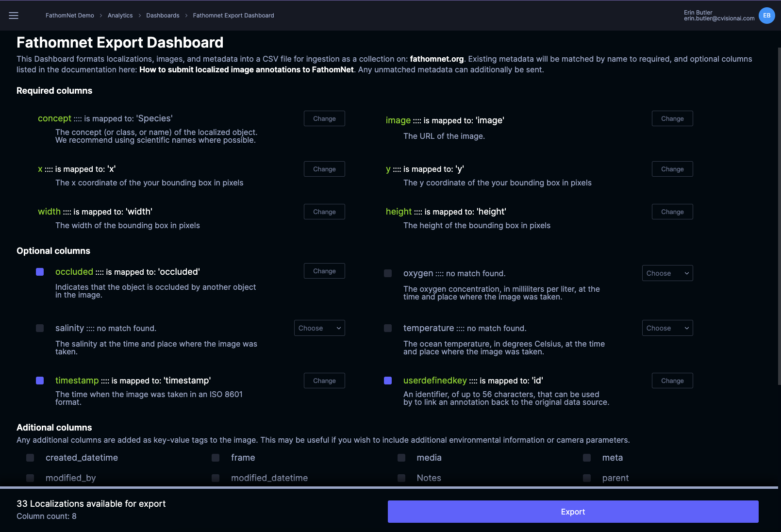Change the width column mapping
Image resolution: width=781 pixels, height=532 pixels.
(324, 212)
